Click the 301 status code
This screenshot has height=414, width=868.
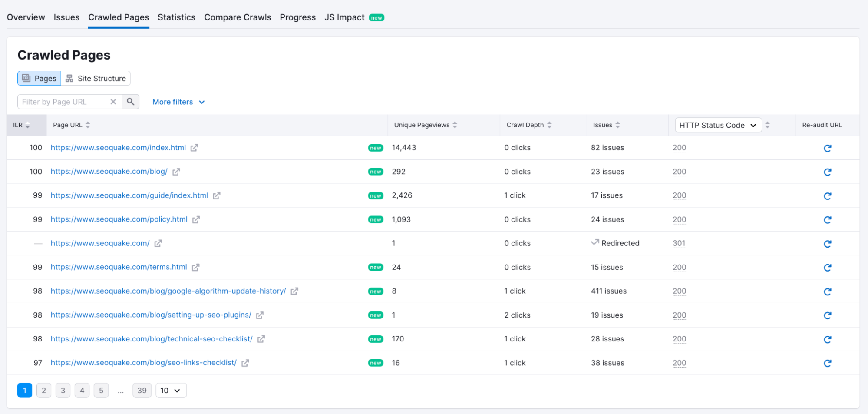(x=679, y=243)
